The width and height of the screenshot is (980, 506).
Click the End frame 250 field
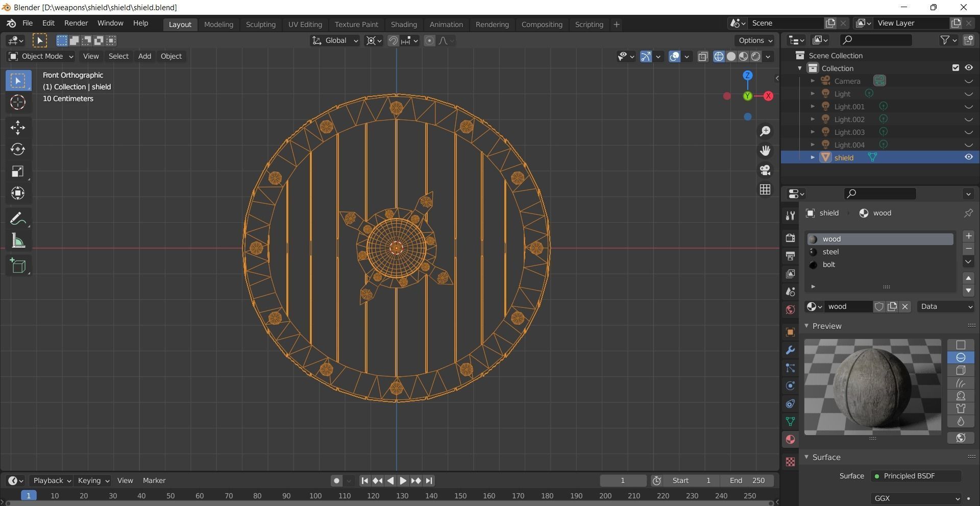pos(747,480)
